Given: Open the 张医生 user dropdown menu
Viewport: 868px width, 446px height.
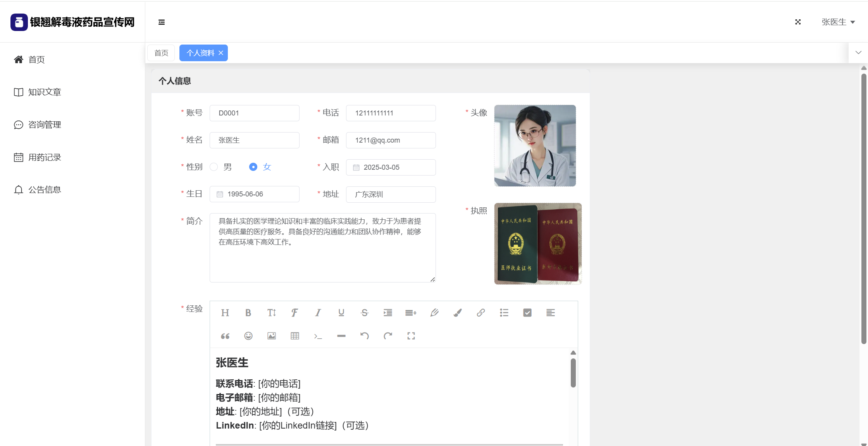Looking at the screenshot, I should 838,22.
